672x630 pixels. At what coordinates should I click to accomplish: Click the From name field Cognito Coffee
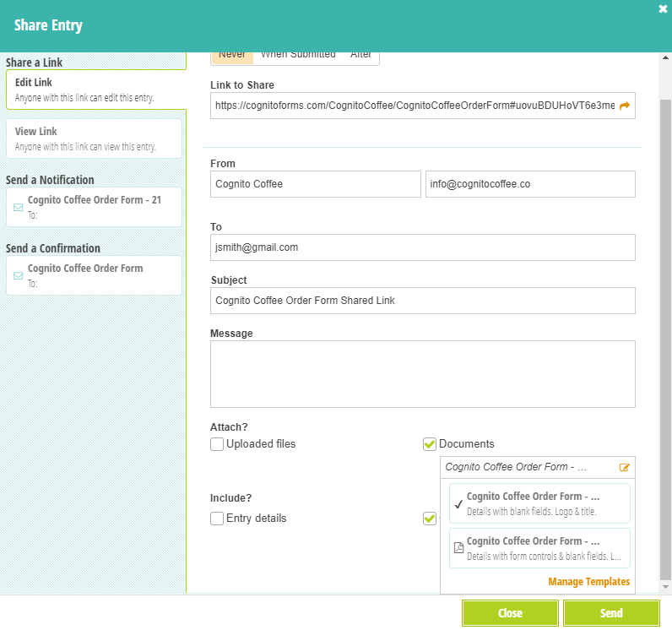point(316,184)
